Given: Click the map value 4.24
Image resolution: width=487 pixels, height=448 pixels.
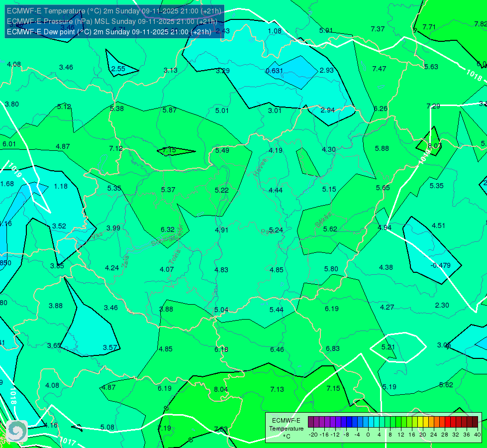Looking at the screenshot, I should pyautogui.click(x=112, y=268).
